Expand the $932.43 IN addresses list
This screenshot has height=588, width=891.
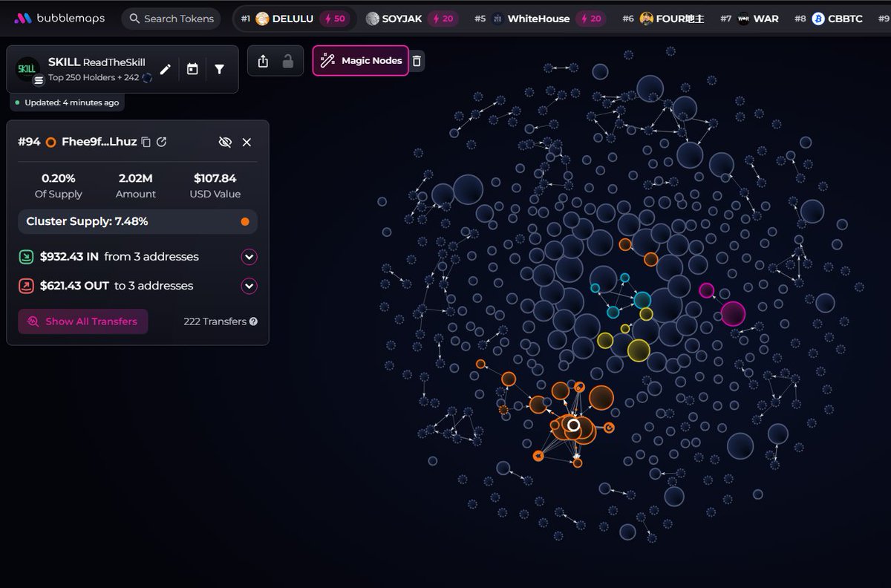coord(249,257)
